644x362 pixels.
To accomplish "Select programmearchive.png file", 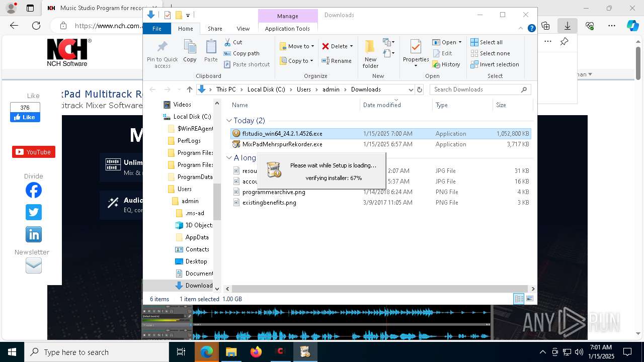I will [x=274, y=192].
